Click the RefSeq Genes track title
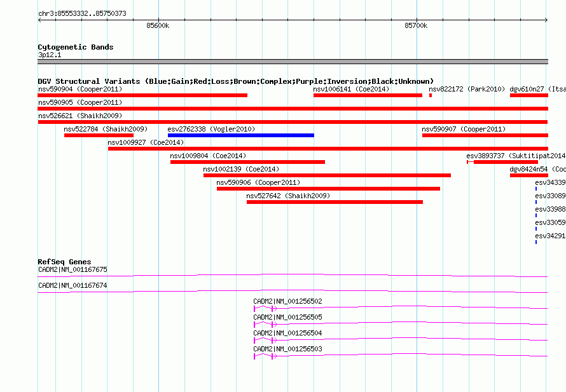The width and height of the screenshot is (566, 392). (64, 262)
